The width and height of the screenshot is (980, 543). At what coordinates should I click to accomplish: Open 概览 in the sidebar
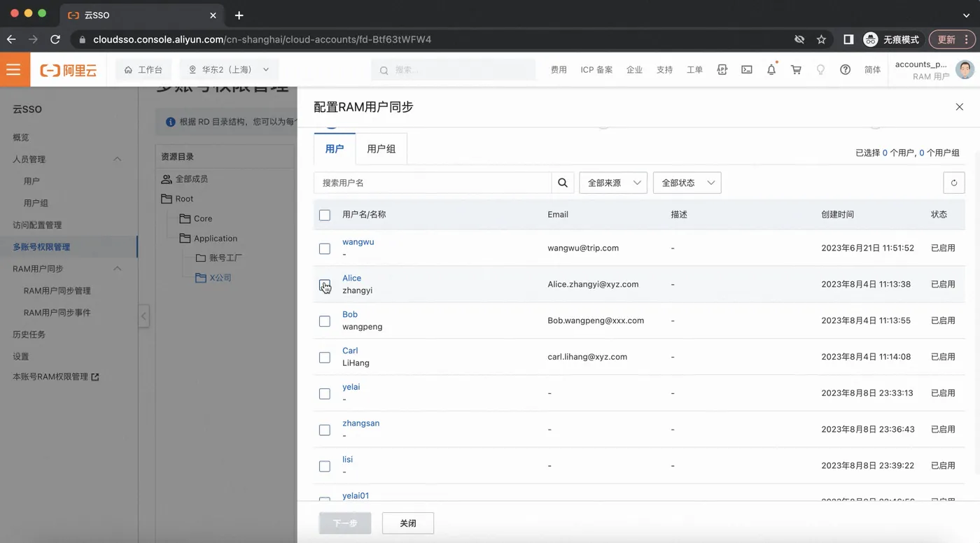21,137
